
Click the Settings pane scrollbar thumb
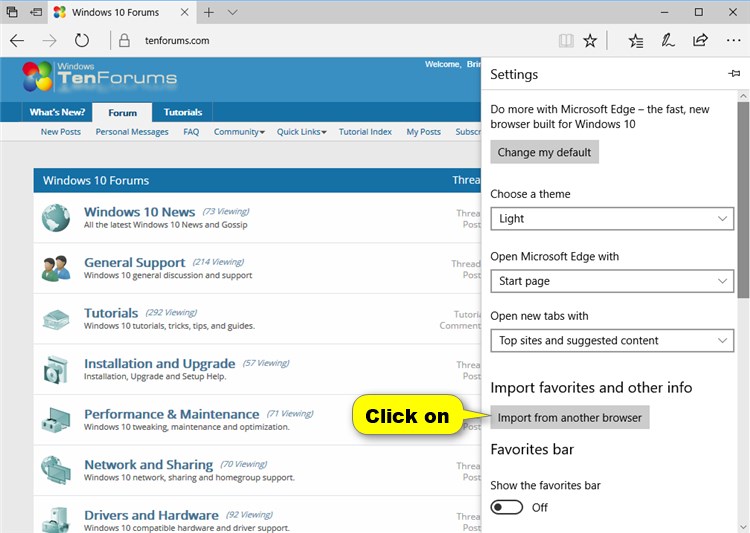click(743, 200)
